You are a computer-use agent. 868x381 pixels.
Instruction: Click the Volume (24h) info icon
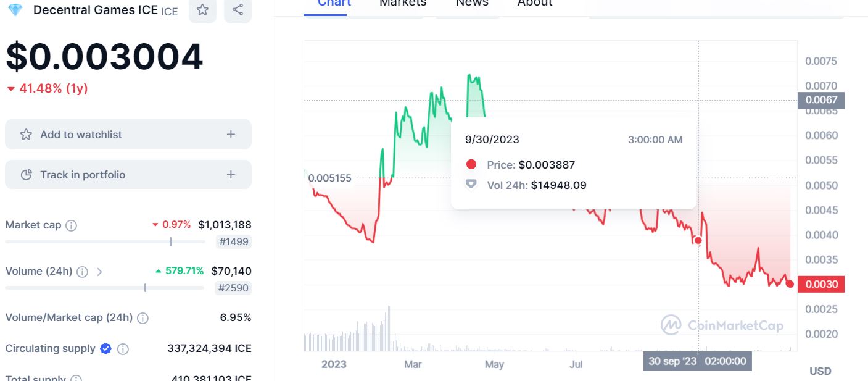click(82, 272)
